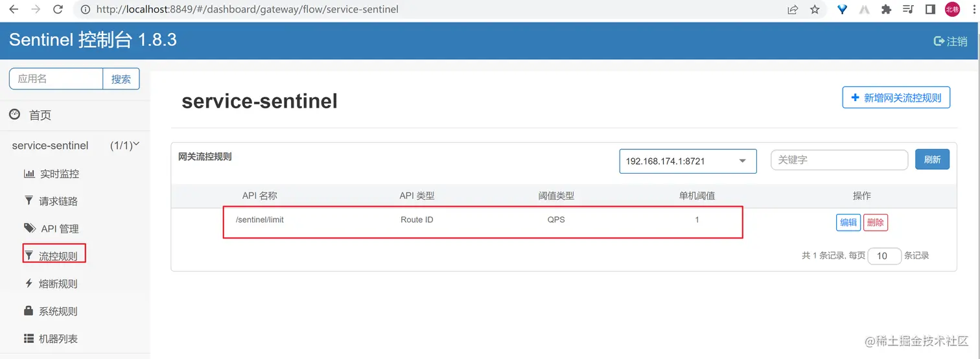The height and width of the screenshot is (359, 980).
Task: Click the filter icon for 流控规则
Action: point(29,255)
